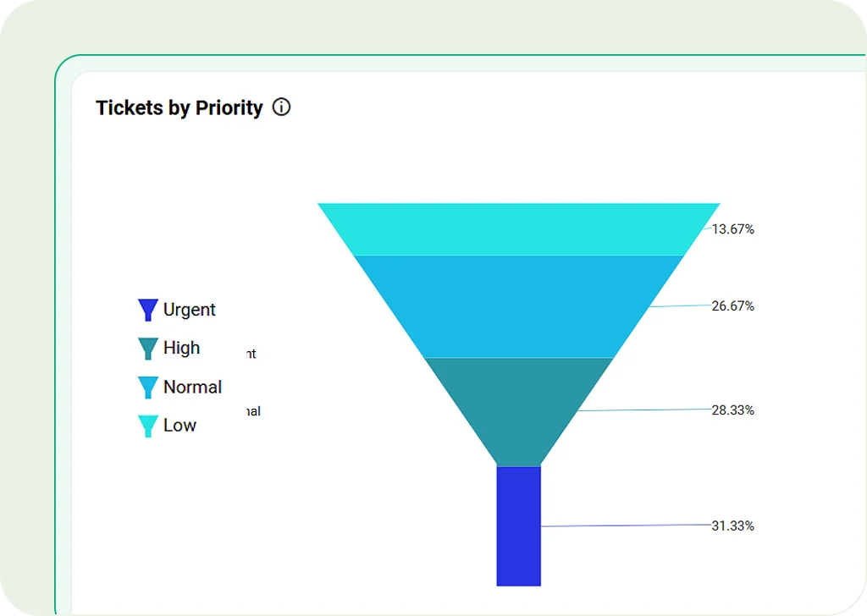Select the teal High funnel segment
This screenshot has height=616, width=867.
[x=518, y=410]
